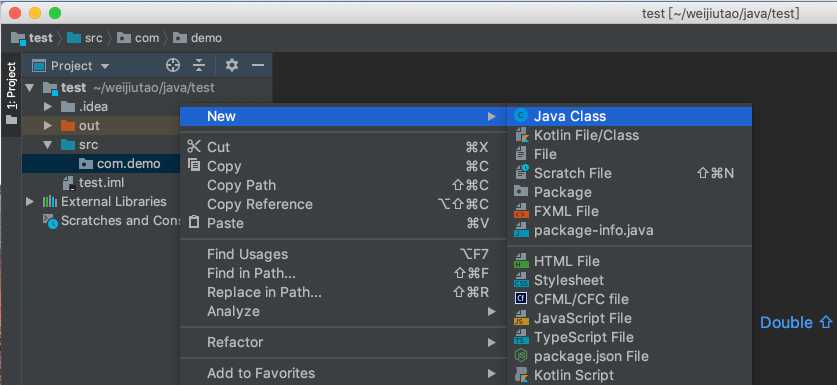Click the locate/scroll-from-source crosshair icon

click(x=173, y=66)
